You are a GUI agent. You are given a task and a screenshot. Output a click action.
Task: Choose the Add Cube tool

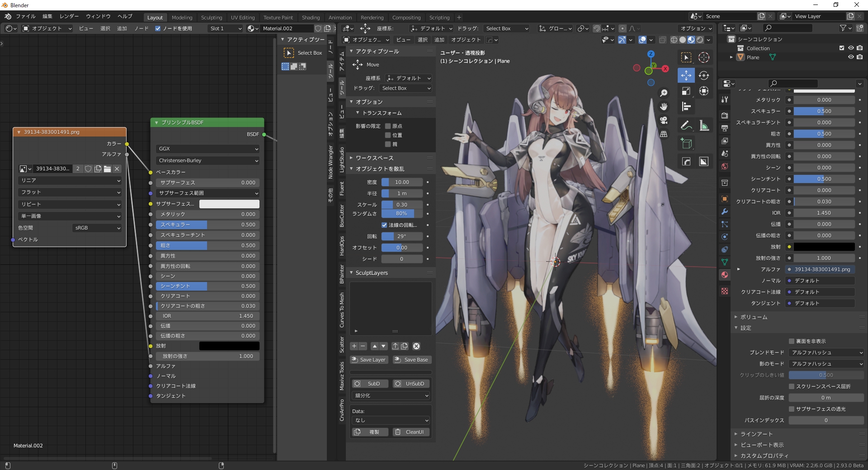[686, 144]
